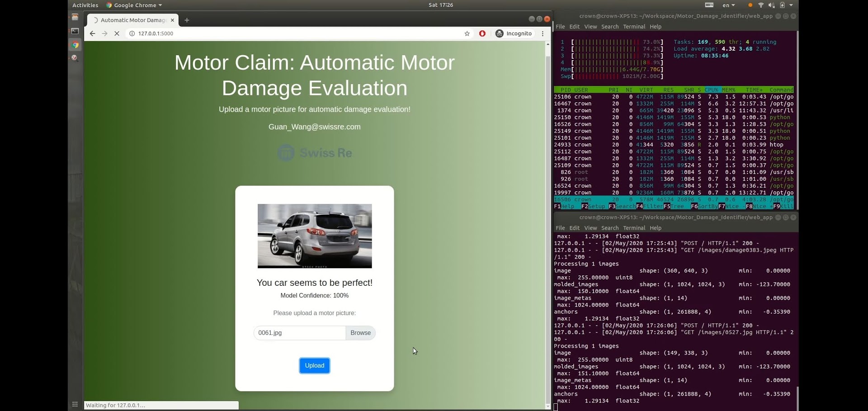Select htop process row with PID 19997
This screenshot has width=868, height=411.
[674, 193]
